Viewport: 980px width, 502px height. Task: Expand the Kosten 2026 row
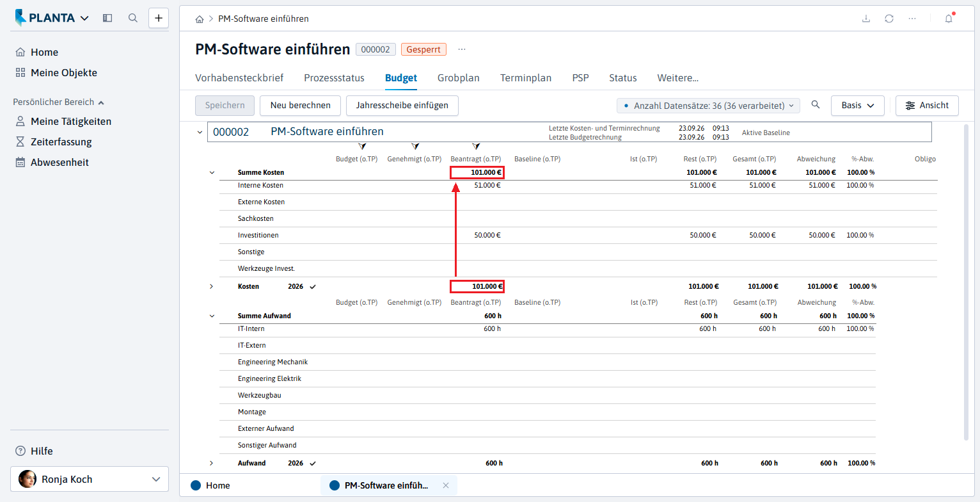[212, 286]
